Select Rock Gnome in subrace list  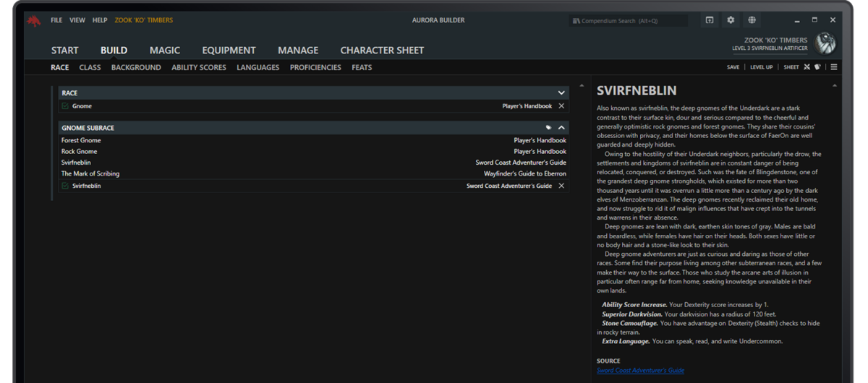(x=80, y=152)
